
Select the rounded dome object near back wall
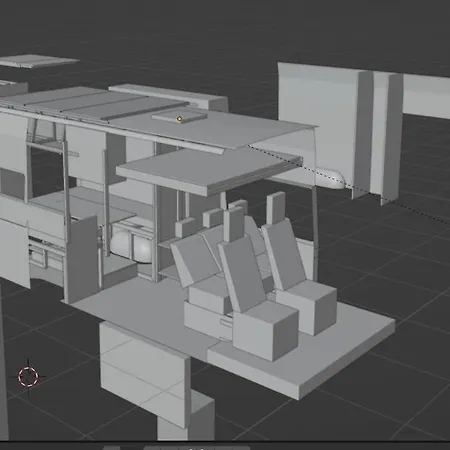(330, 178)
